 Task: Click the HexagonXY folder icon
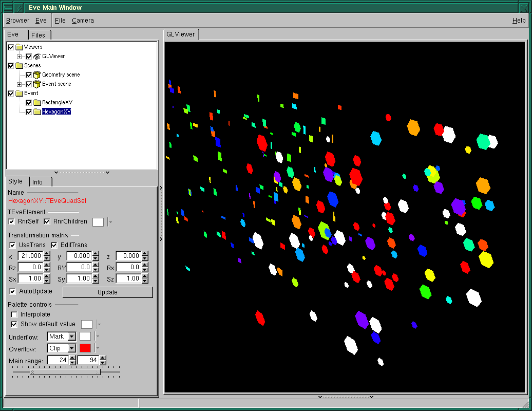37,112
